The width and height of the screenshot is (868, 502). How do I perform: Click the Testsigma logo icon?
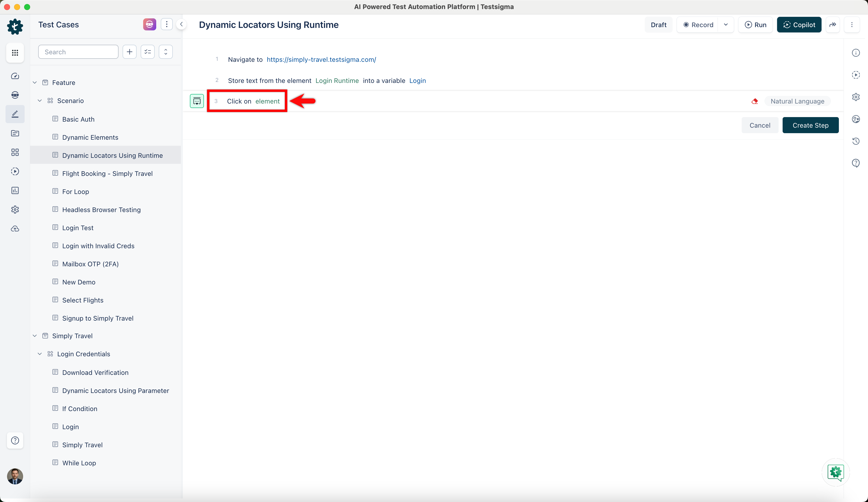15,27
